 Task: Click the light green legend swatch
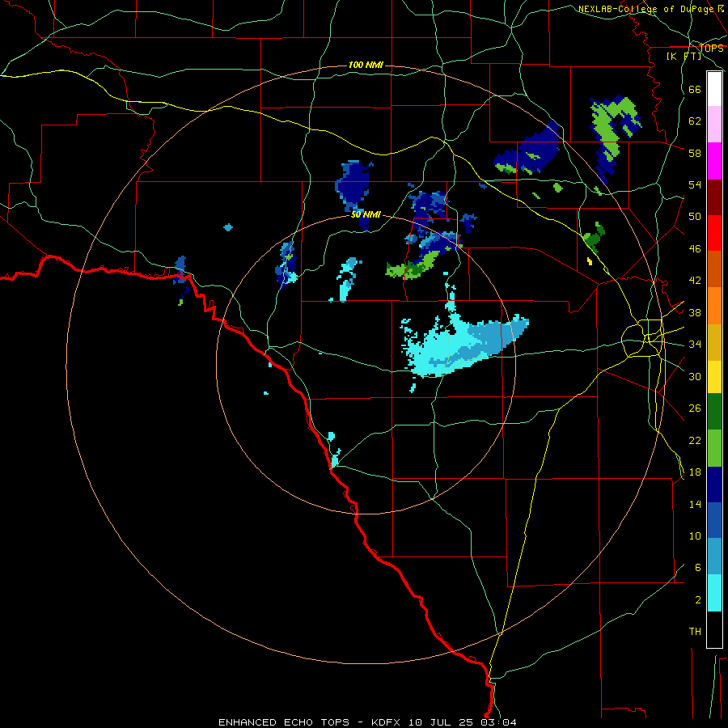click(714, 448)
